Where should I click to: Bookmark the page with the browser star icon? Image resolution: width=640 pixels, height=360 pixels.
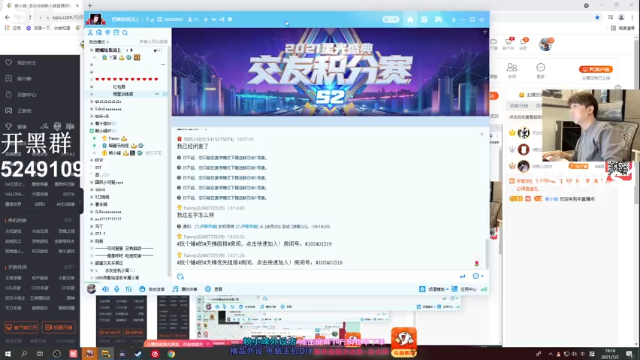click(x=597, y=17)
